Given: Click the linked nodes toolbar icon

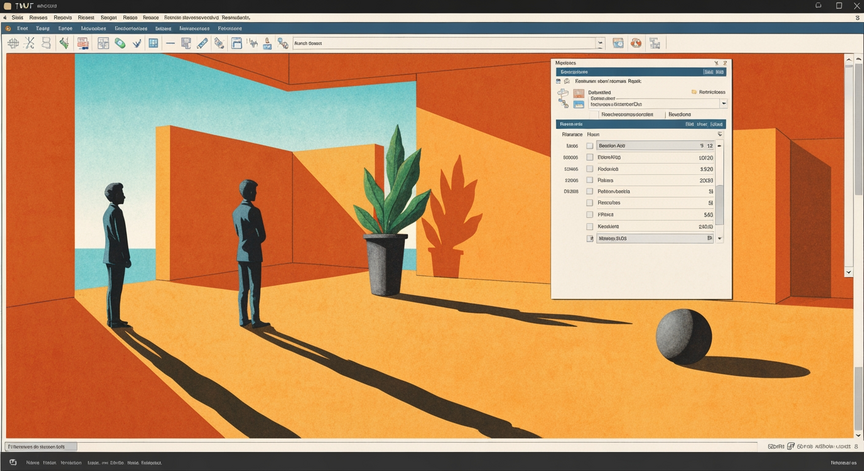Looking at the screenshot, I should 283,43.
